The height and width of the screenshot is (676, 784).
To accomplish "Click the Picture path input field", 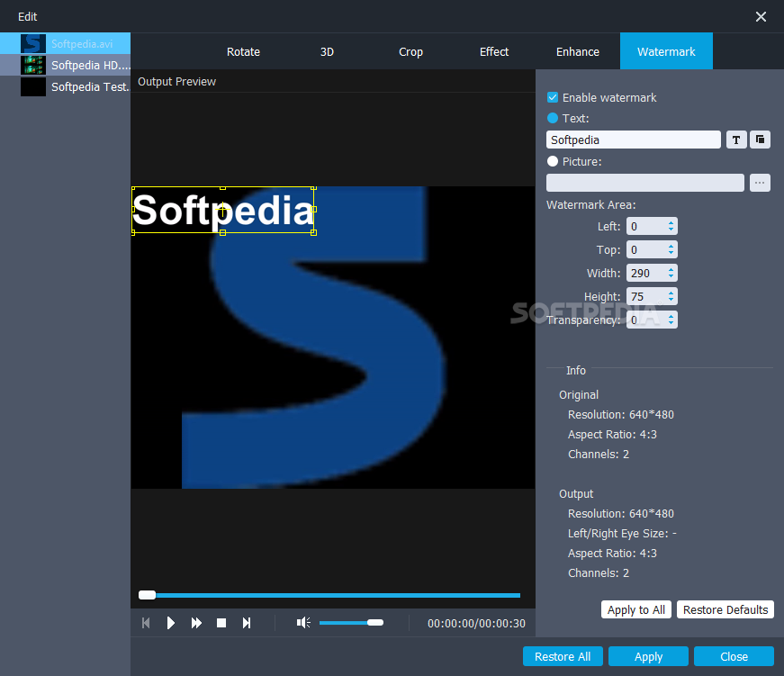I will click(645, 183).
